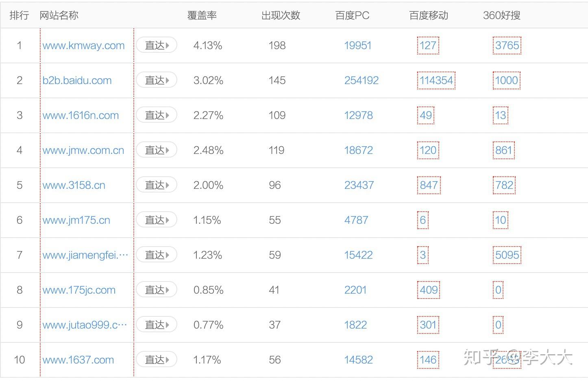Image resolution: width=588 pixels, height=381 pixels.
Task: Open the www.jm175.cn website link
Action: (x=76, y=220)
